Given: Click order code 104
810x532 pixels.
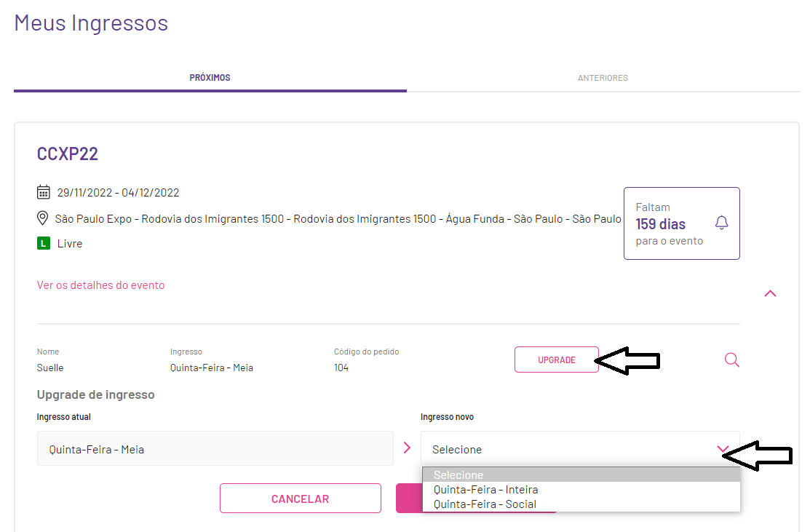Looking at the screenshot, I should [341, 368].
